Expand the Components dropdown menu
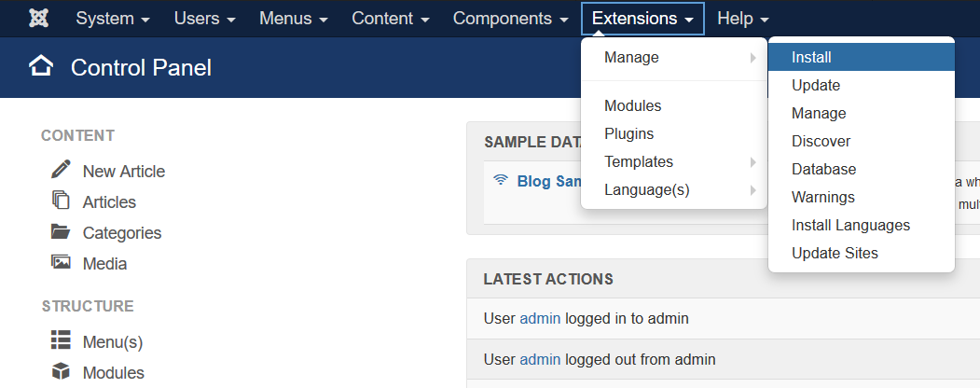The height and width of the screenshot is (388, 980). click(x=510, y=19)
